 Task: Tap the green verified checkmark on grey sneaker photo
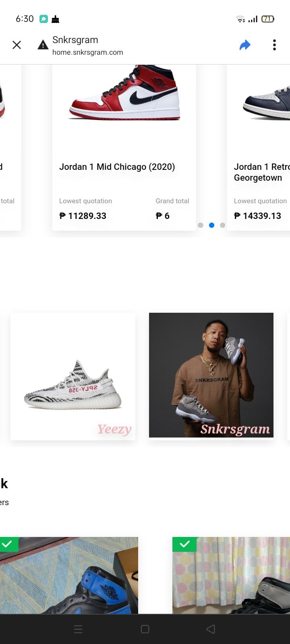click(x=184, y=544)
